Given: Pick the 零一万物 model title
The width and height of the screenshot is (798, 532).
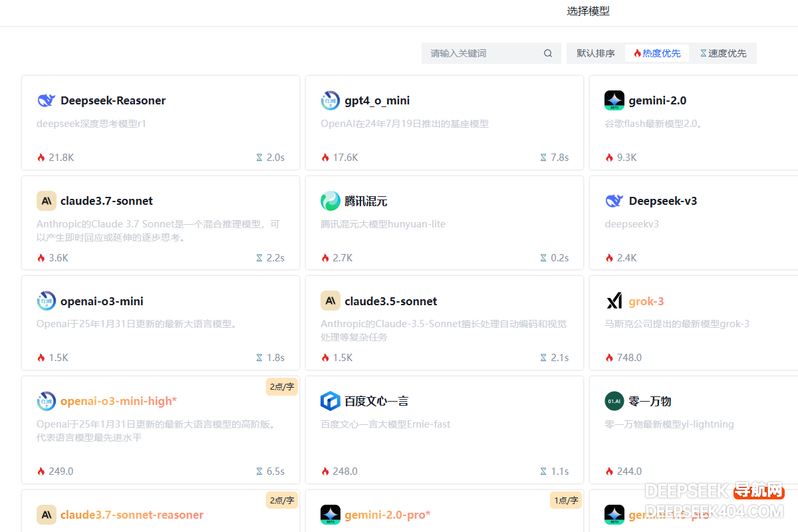Looking at the screenshot, I should (x=650, y=401).
